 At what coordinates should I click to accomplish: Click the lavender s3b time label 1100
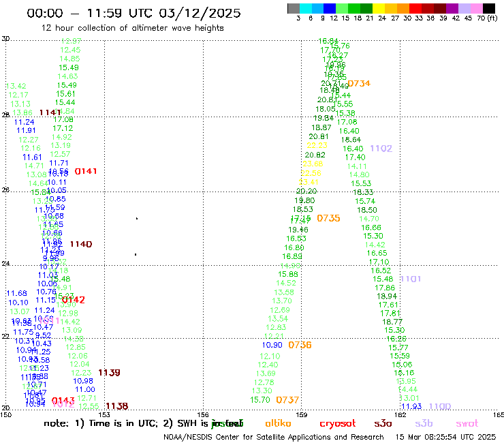(440, 406)
